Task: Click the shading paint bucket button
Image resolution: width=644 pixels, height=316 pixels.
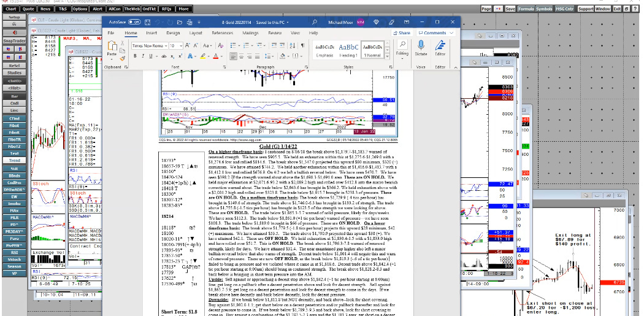Action: click(x=283, y=56)
